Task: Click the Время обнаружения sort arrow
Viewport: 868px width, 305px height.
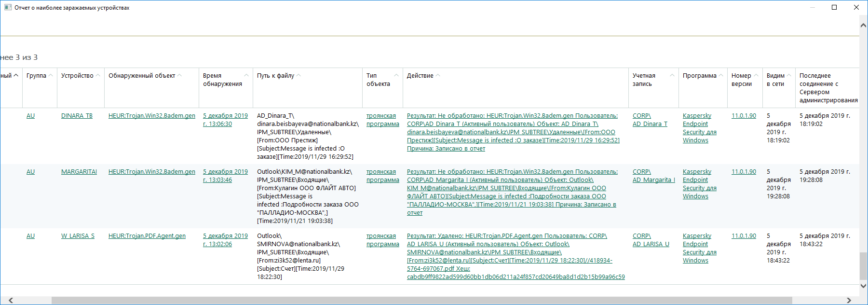Action: coord(246,75)
